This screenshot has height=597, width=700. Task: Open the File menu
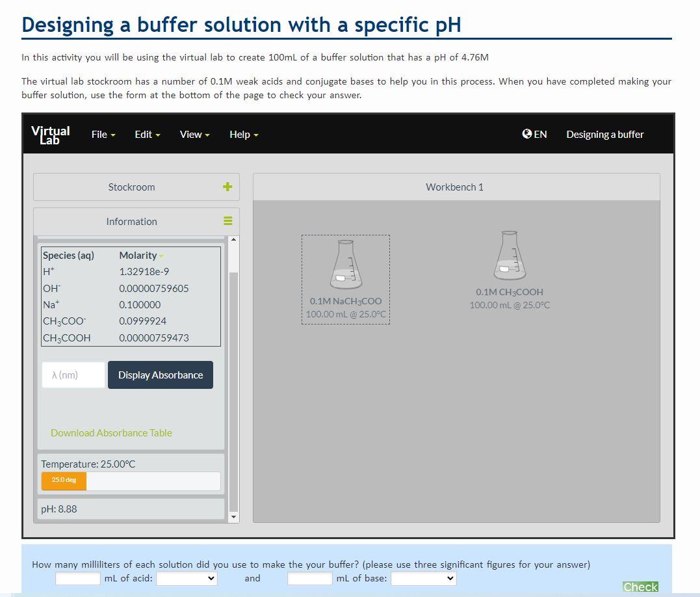(x=102, y=134)
